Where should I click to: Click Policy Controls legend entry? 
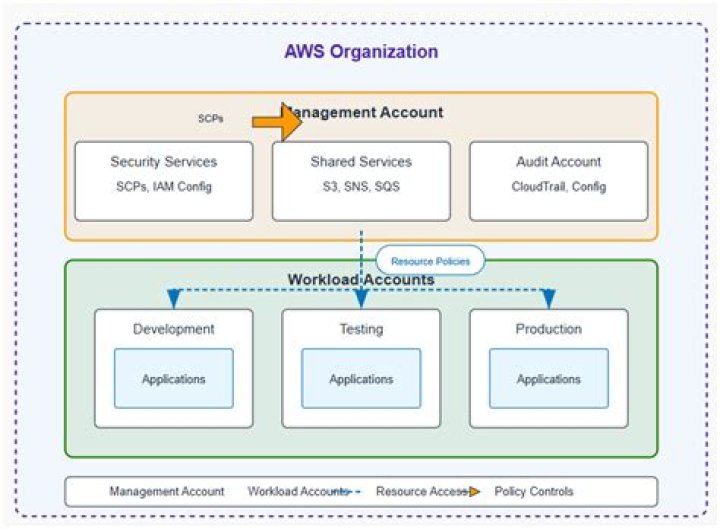click(x=534, y=491)
